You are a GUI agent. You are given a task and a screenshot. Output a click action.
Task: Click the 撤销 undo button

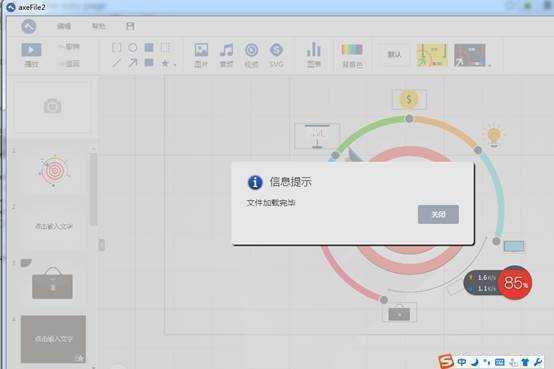click(x=69, y=47)
